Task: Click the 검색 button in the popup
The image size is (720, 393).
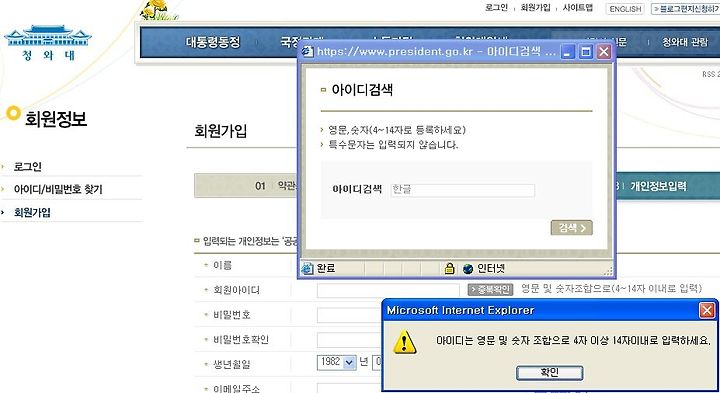Action: click(x=572, y=228)
